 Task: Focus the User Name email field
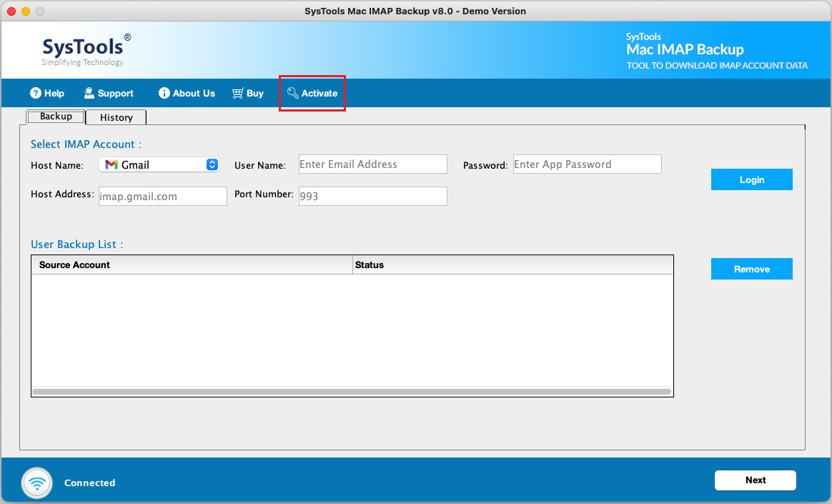tap(373, 164)
